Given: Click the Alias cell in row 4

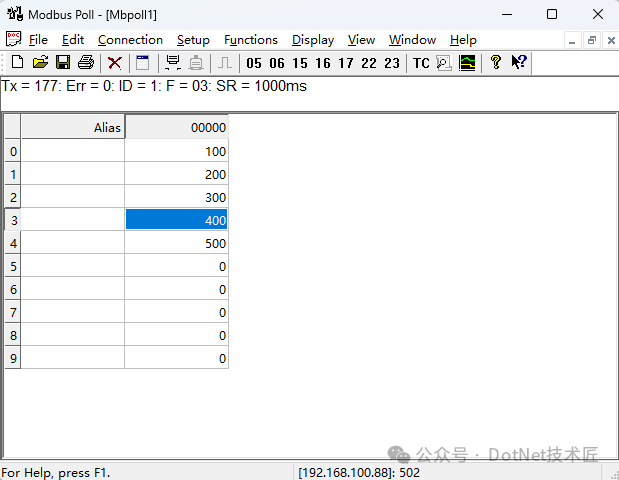Looking at the screenshot, I should tap(73, 242).
